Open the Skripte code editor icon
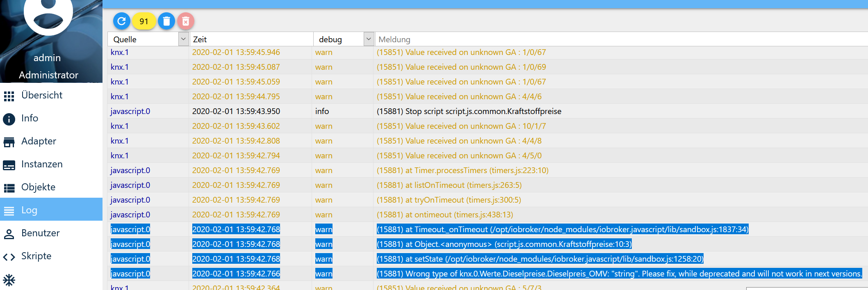 [x=9, y=257]
